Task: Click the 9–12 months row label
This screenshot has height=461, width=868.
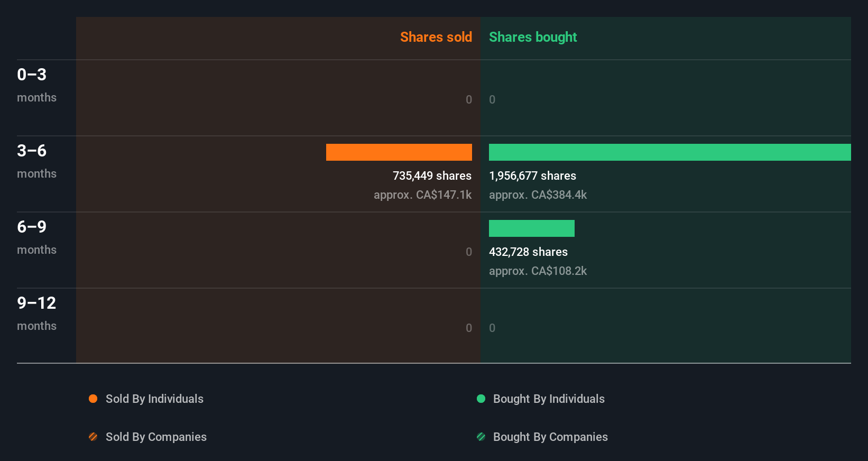Action: 36,314
